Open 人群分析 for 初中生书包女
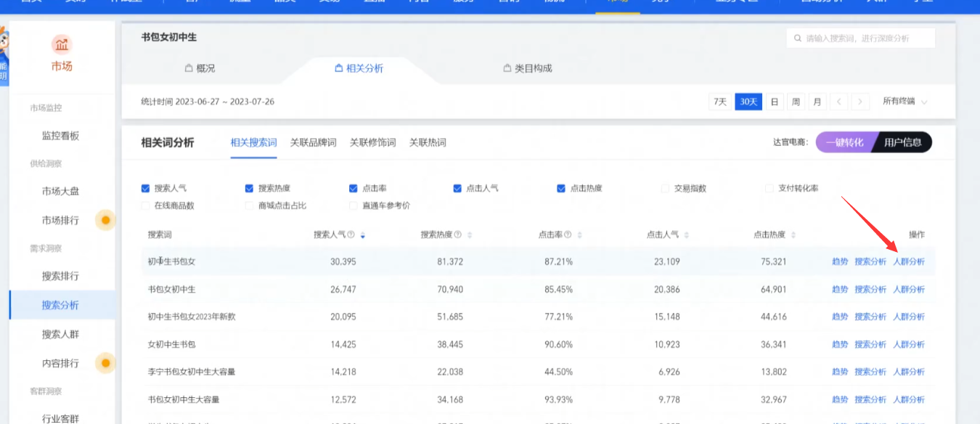This screenshot has height=424, width=980. pyautogui.click(x=909, y=261)
